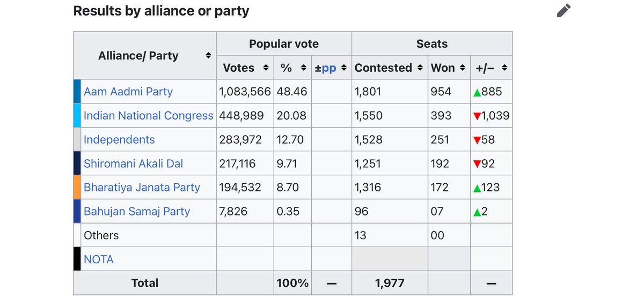Open the NOTA link
This screenshot has width=644, height=297.
[x=99, y=259]
